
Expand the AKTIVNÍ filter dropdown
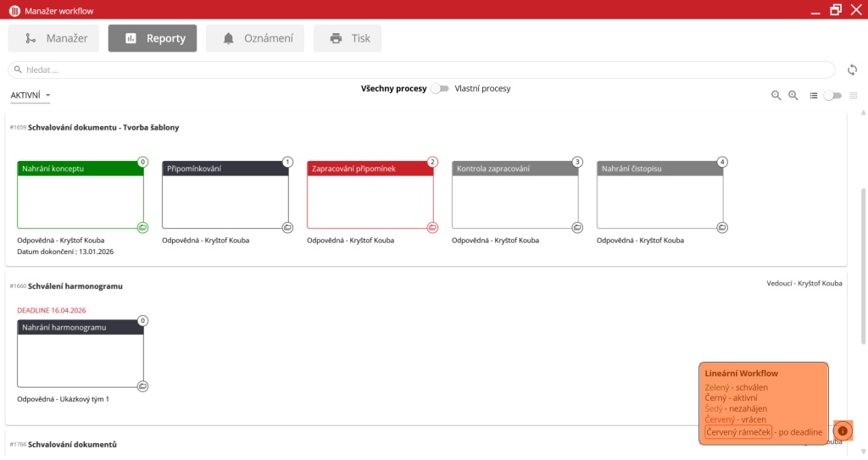[x=31, y=96]
